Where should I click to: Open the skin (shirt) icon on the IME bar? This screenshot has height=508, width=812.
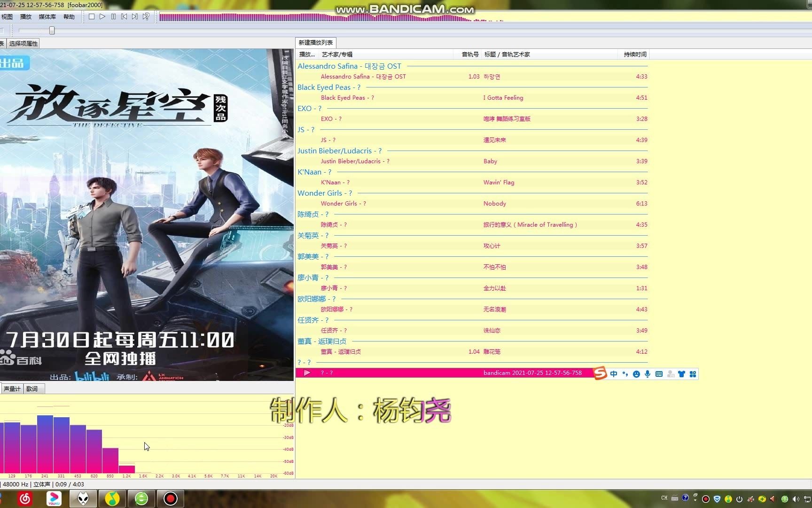click(681, 374)
